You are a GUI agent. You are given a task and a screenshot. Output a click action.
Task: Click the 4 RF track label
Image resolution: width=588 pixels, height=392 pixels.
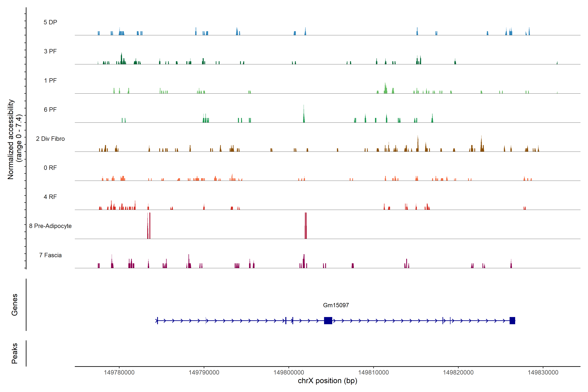pos(50,197)
